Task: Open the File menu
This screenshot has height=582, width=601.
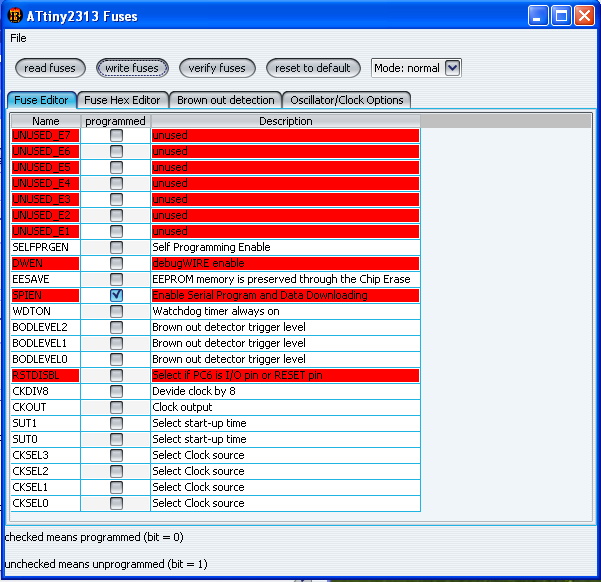Action: point(18,38)
